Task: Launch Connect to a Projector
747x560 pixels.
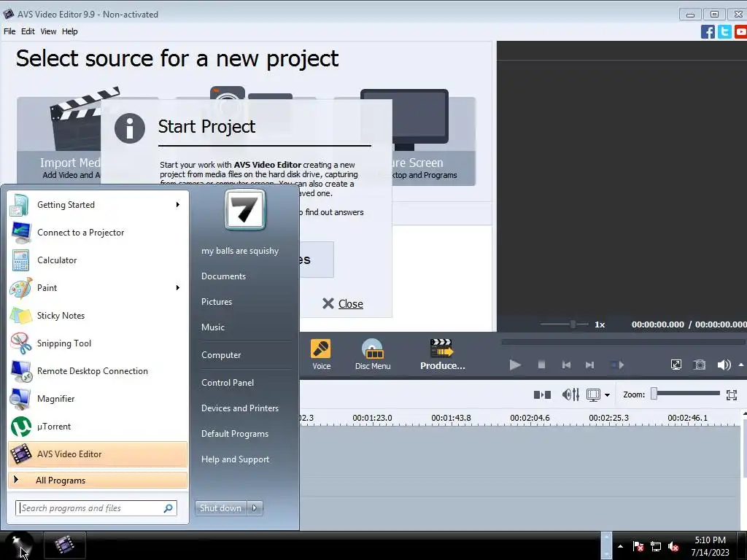Action: click(x=98, y=233)
